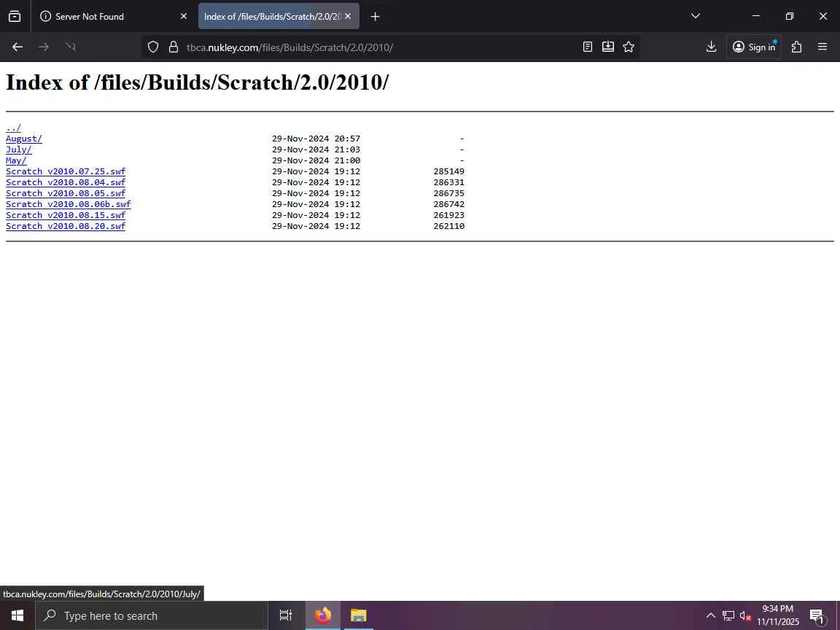The height and width of the screenshot is (630, 840).
Task: Click the back arrow in the Firefox toolbar
Action: tap(17, 47)
